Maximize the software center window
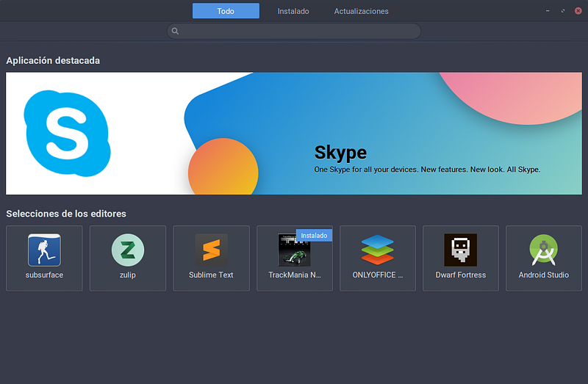The width and height of the screenshot is (588, 384). [x=563, y=11]
